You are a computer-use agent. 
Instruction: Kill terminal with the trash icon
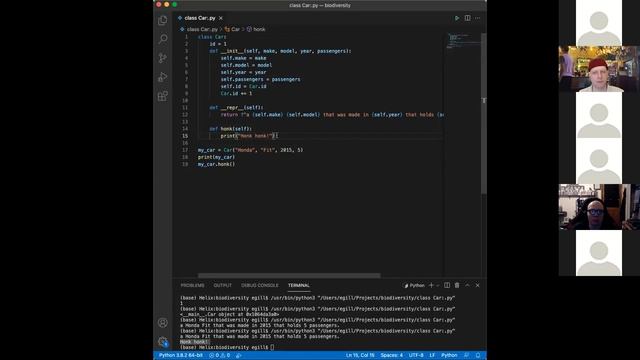[x=457, y=285]
